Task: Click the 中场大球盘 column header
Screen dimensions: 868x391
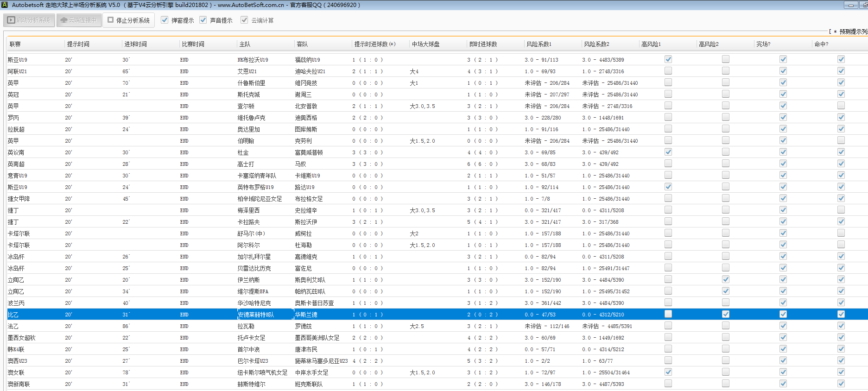Action: pyautogui.click(x=425, y=44)
